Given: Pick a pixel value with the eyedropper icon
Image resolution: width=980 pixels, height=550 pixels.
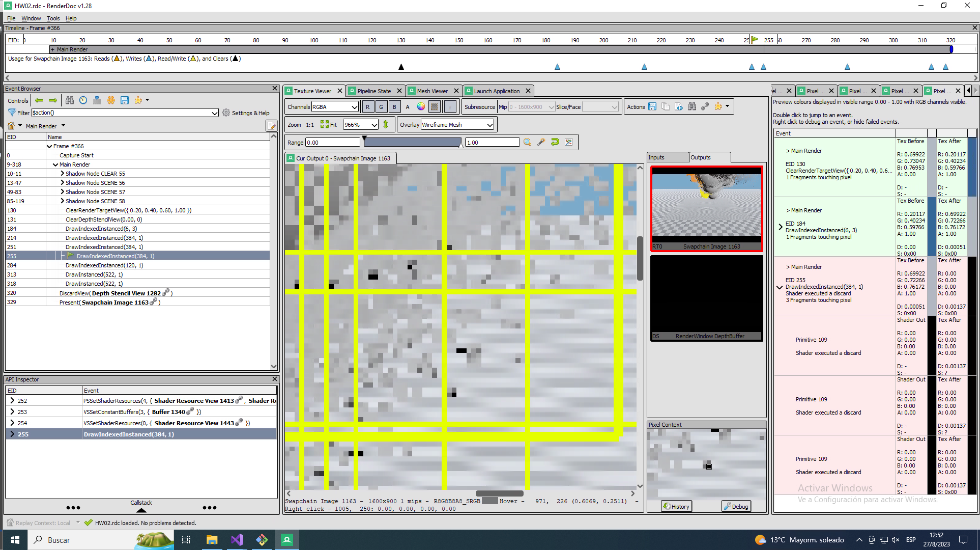Looking at the screenshot, I should 540,142.
